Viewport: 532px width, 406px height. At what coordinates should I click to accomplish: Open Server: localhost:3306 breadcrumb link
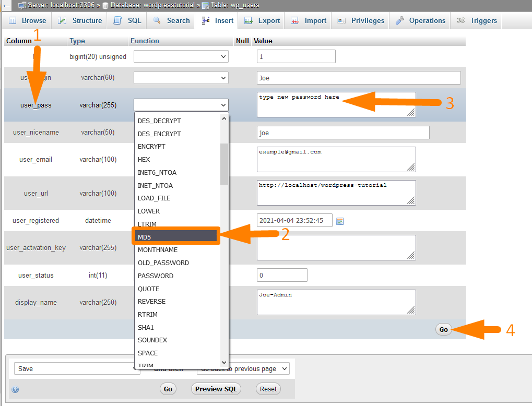[x=61, y=5]
